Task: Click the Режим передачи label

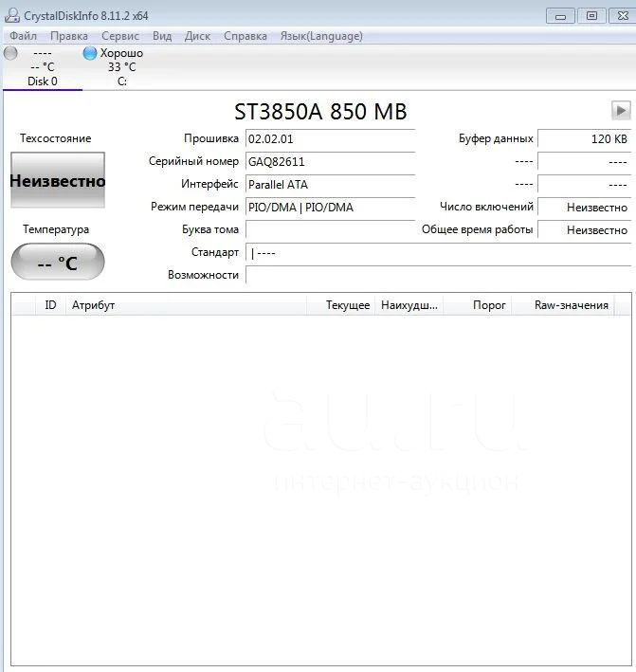Action: coord(194,207)
